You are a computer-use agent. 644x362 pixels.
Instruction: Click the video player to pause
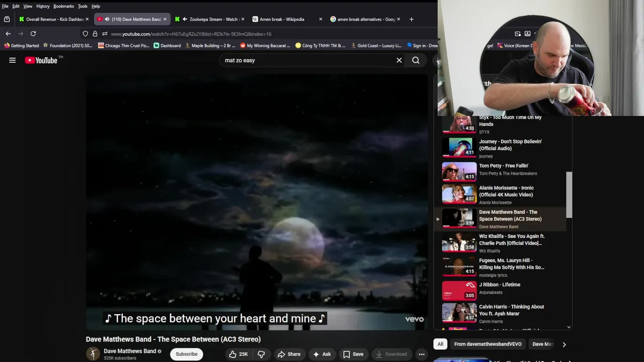click(x=257, y=201)
